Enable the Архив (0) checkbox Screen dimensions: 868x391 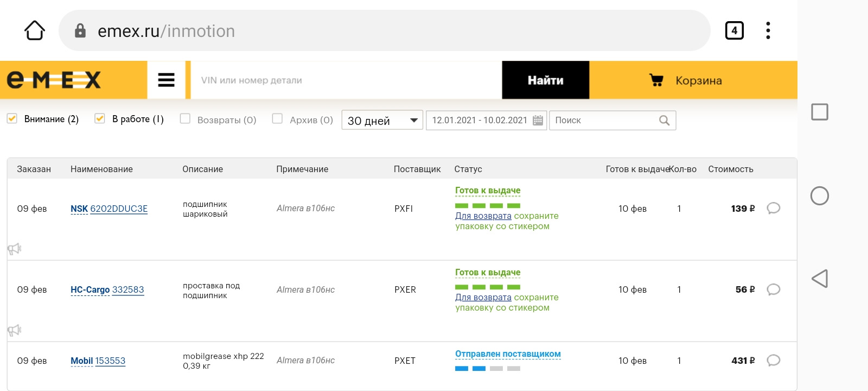pyautogui.click(x=277, y=118)
